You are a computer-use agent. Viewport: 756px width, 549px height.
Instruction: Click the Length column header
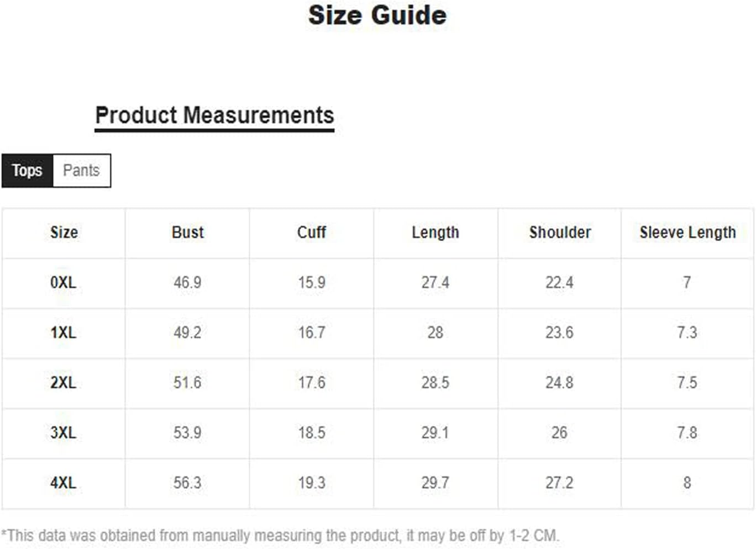click(x=435, y=233)
